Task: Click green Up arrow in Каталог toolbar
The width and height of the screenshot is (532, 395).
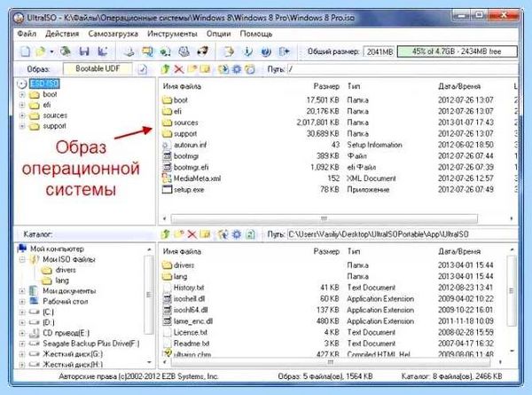Action: tap(165, 234)
